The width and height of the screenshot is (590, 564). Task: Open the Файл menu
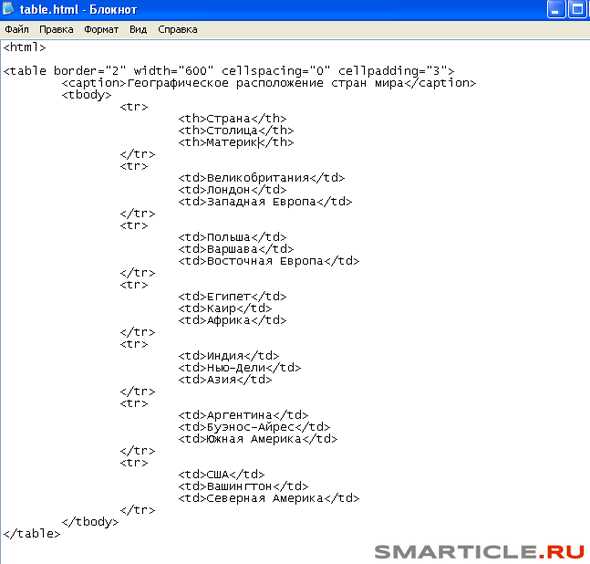[17, 29]
